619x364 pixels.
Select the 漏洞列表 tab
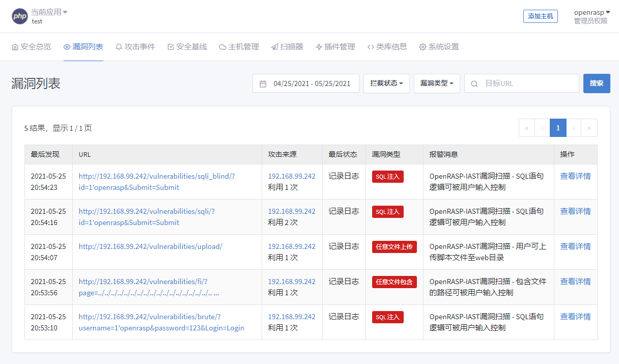pos(83,47)
